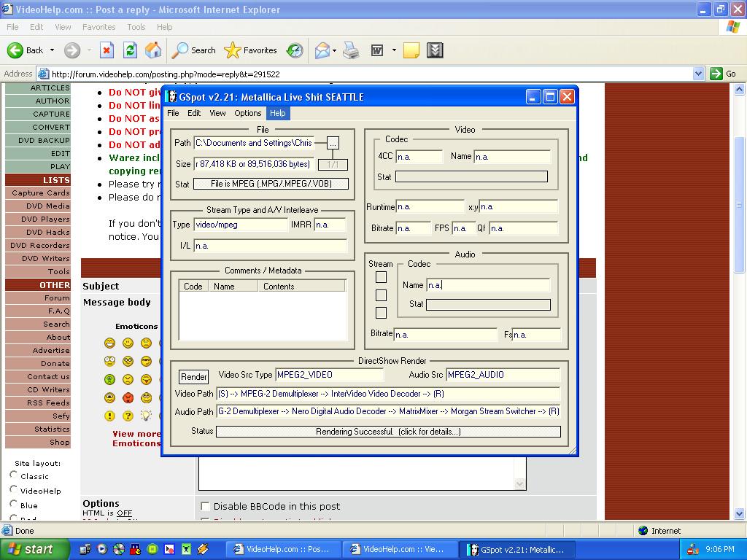The image size is (747, 560).
Task: Launch Winamp lightning-bolt icon in Quick Launch
Action: click(203, 549)
